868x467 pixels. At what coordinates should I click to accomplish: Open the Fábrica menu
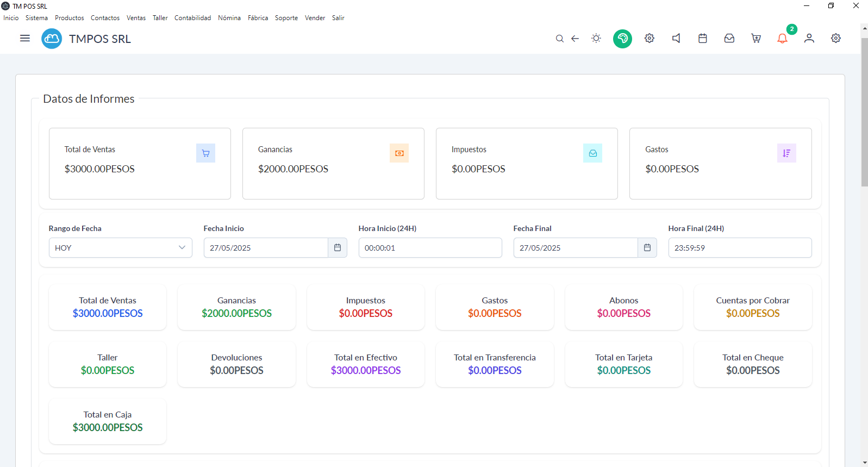click(x=258, y=18)
